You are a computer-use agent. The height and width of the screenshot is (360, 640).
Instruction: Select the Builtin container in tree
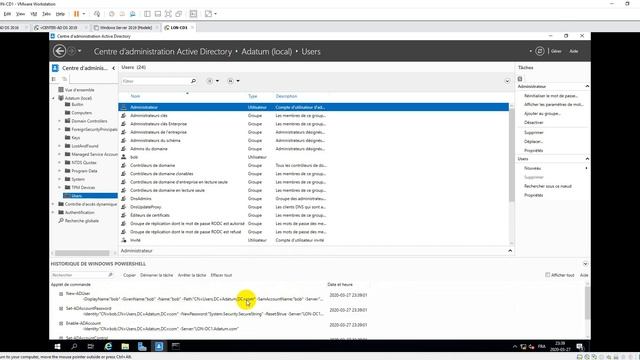point(77,104)
